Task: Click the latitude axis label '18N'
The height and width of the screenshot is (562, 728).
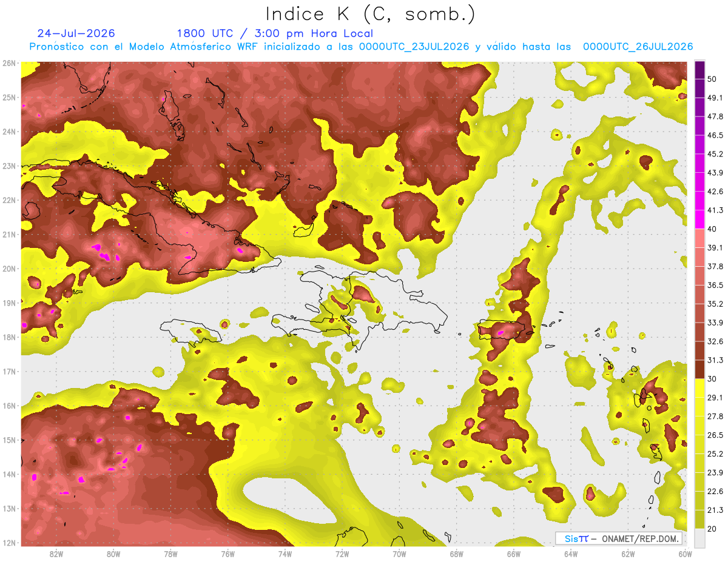Action: pos(8,337)
